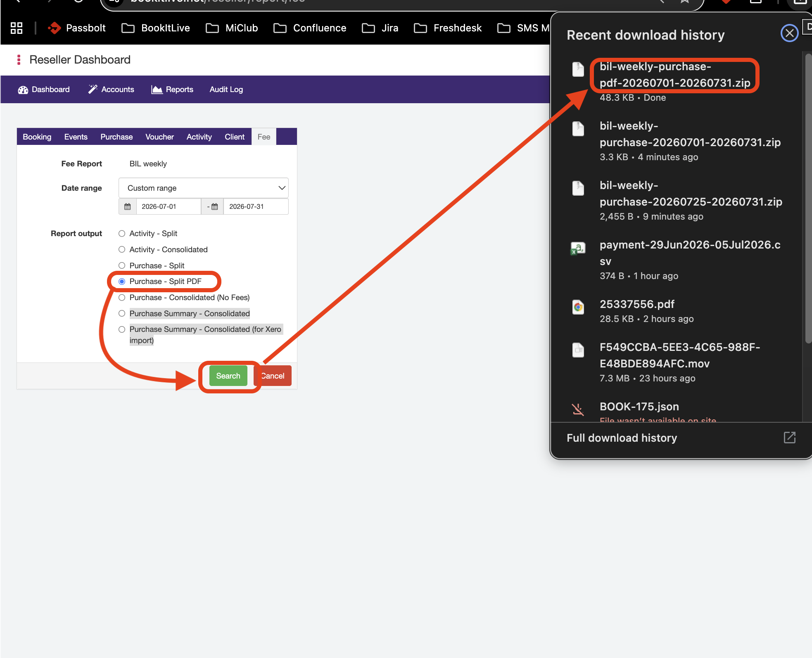Open the BookItLive bookmark folder
The height and width of the screenshot is (658, 812).
click(x=156, y=28)
